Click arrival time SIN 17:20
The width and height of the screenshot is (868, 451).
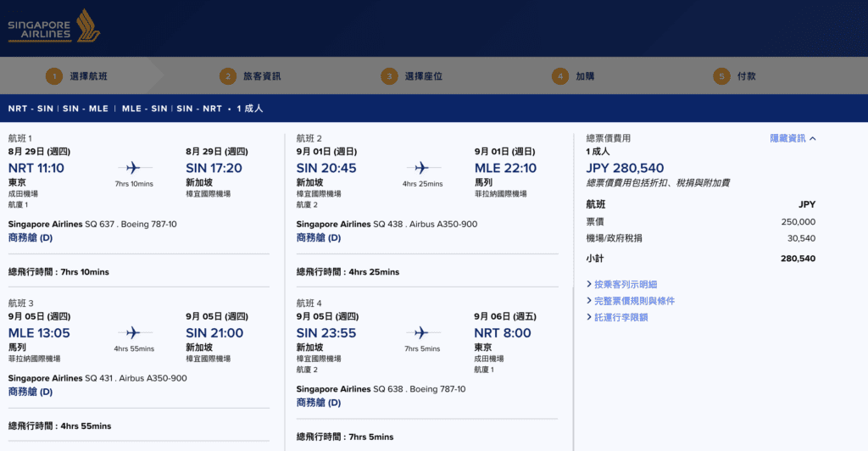(214, 168)
